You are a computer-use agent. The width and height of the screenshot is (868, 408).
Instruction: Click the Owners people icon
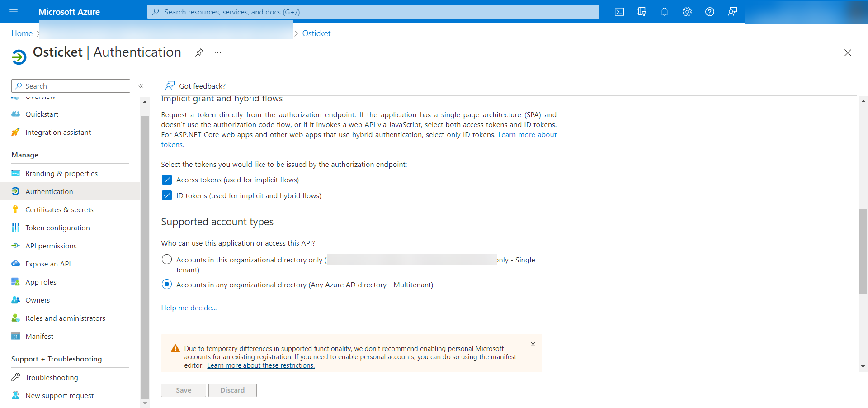[16, 300]
